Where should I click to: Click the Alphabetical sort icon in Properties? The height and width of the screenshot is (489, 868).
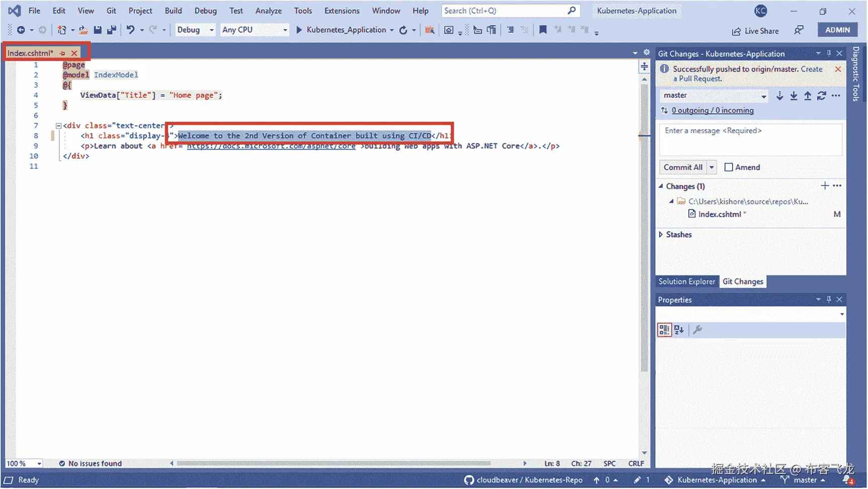coord(679,330)
